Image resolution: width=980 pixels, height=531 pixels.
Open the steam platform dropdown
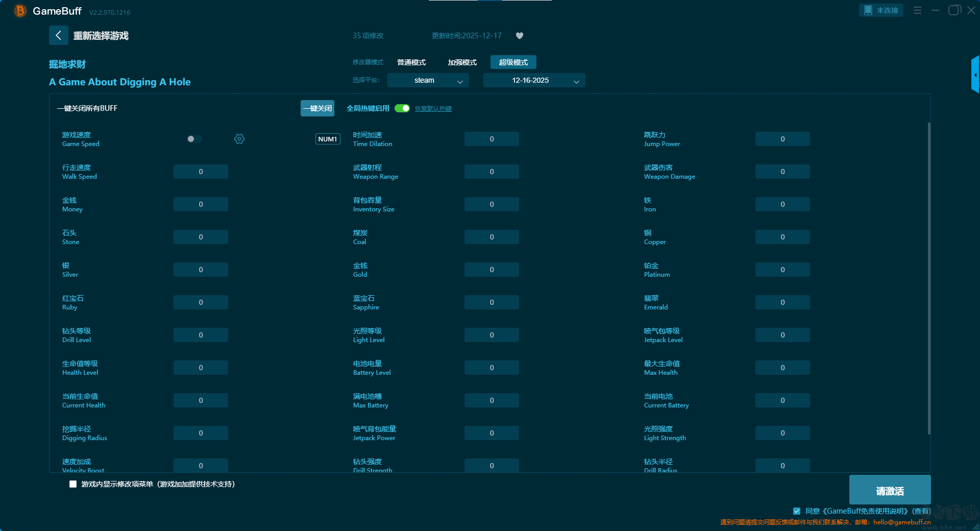428,80
